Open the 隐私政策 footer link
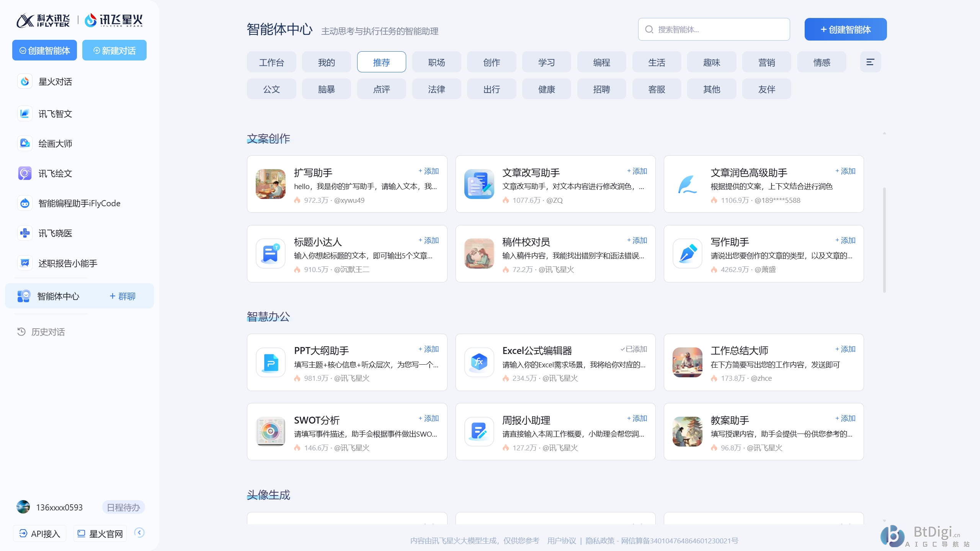Viewport: 980px width, 551px height. (x=600, y=541)
